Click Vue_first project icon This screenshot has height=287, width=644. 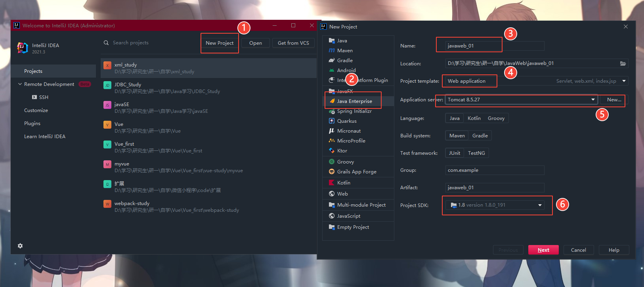[x=107, y=144]
